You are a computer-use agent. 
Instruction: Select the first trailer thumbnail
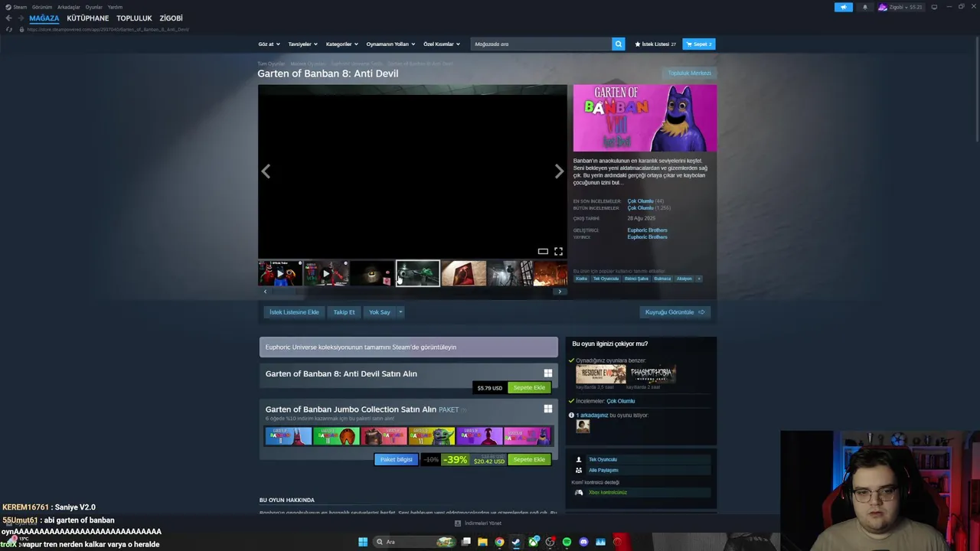(x=280, y=273)
